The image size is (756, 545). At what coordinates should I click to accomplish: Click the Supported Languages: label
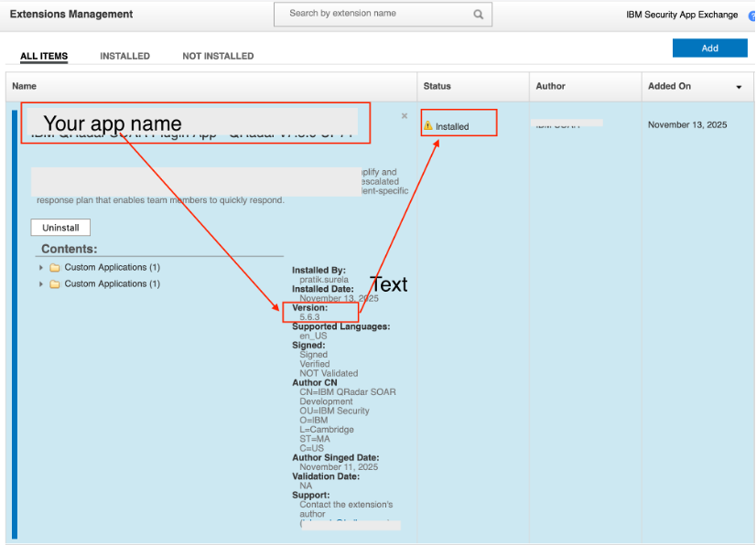(340, 326)
